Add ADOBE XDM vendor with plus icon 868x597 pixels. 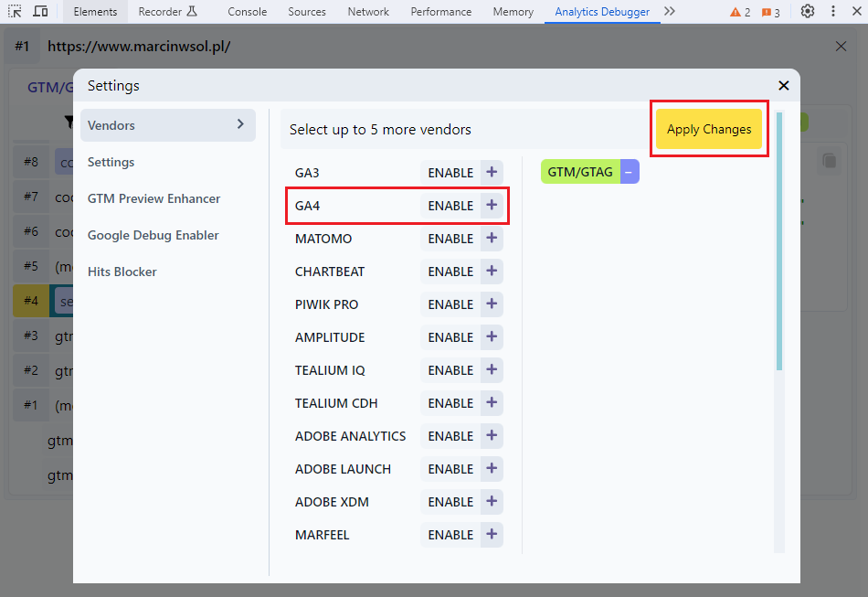coord(492,502)
